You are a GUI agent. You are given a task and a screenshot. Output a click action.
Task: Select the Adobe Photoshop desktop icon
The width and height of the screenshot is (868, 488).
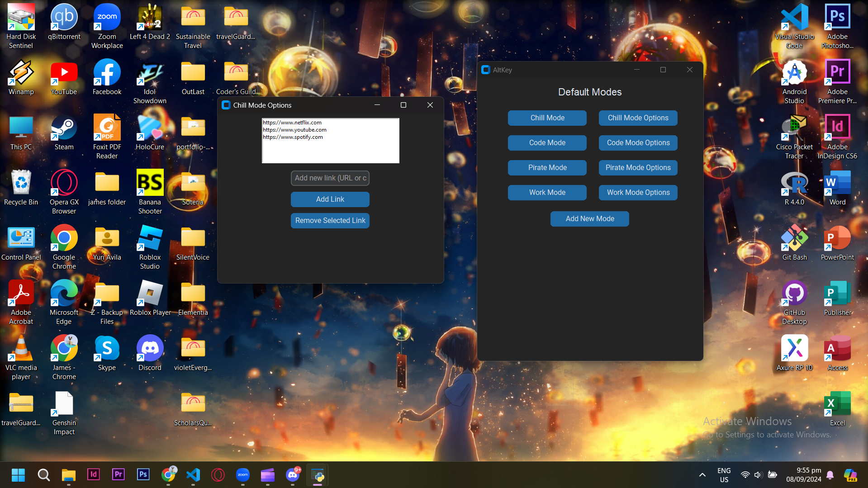pos(838,26)
